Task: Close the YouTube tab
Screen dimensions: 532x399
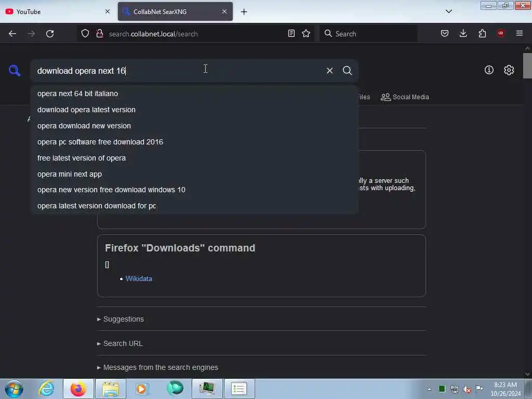Action: point(108,11)
